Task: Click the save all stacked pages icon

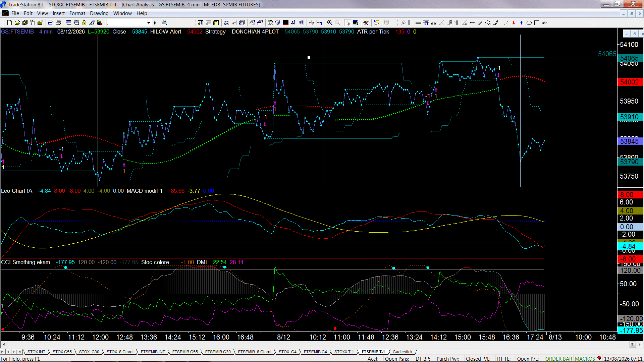Action: 25,23
